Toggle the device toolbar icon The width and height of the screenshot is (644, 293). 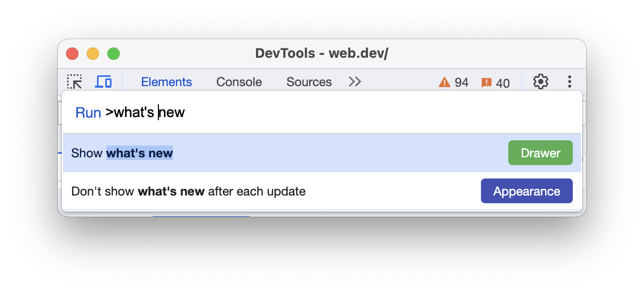[103, 82]
